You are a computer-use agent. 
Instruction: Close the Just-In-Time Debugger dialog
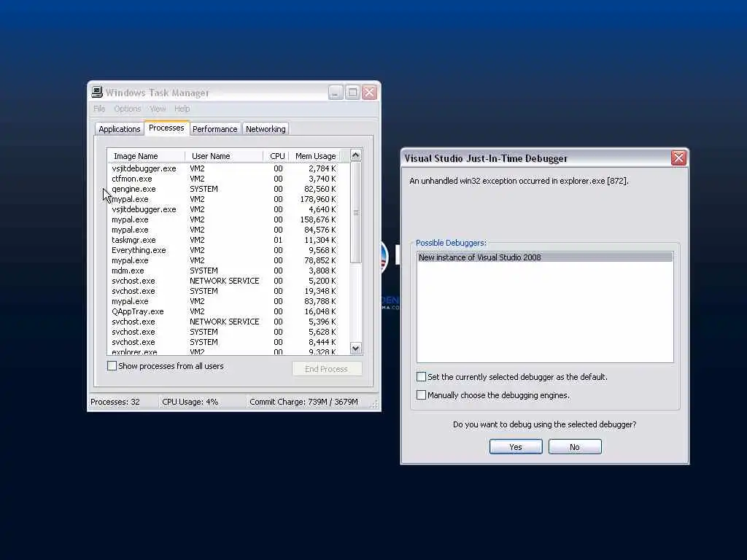coord(678,158)
